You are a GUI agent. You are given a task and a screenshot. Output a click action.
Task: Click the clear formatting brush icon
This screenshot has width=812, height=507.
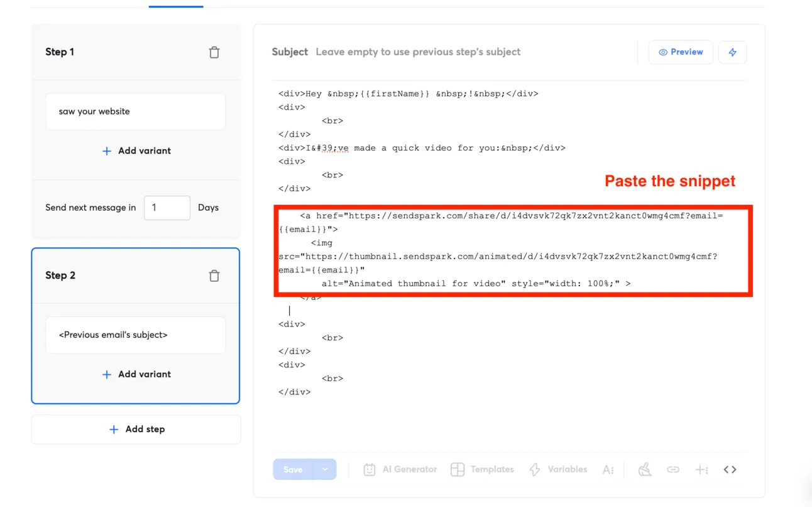[645, 469]
